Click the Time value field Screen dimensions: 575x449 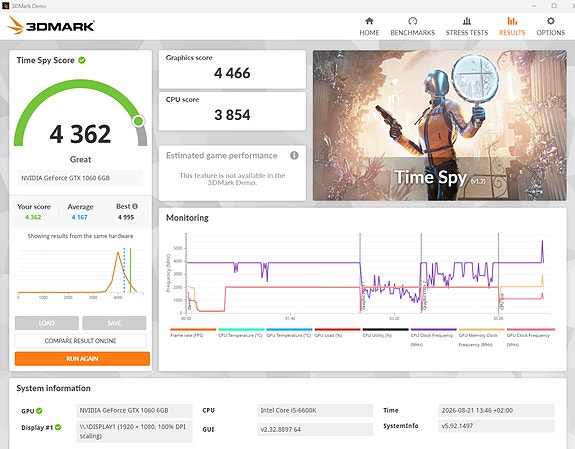[496, 410]
